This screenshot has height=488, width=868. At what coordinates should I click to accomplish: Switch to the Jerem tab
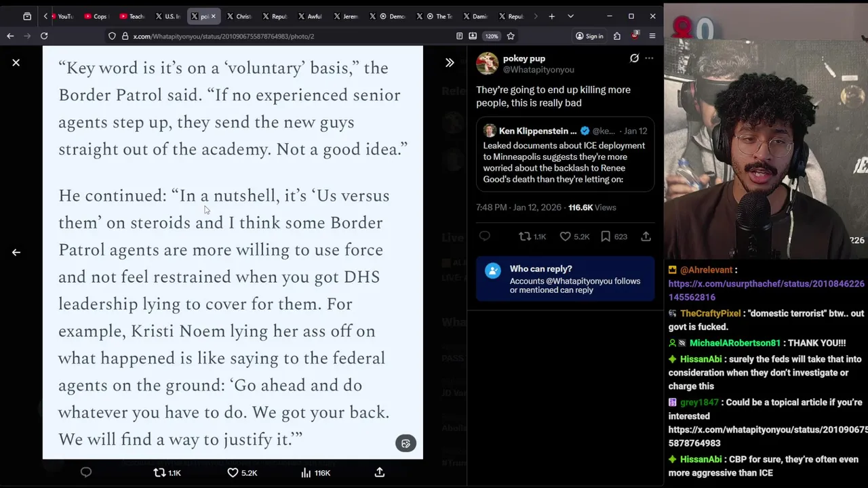[345, 16]
